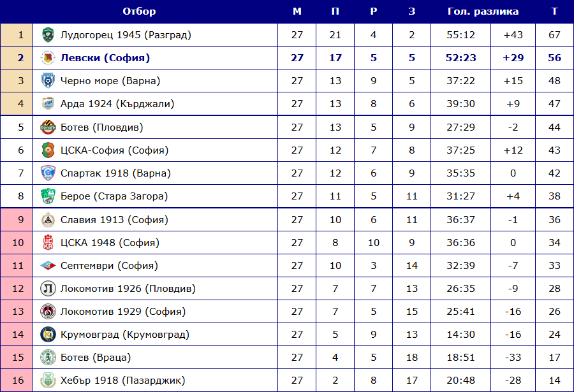Open the Хебър 1918 team emblem
This screenshot has width=574, height=392.
pyautogui.click(x=48, y=381)
